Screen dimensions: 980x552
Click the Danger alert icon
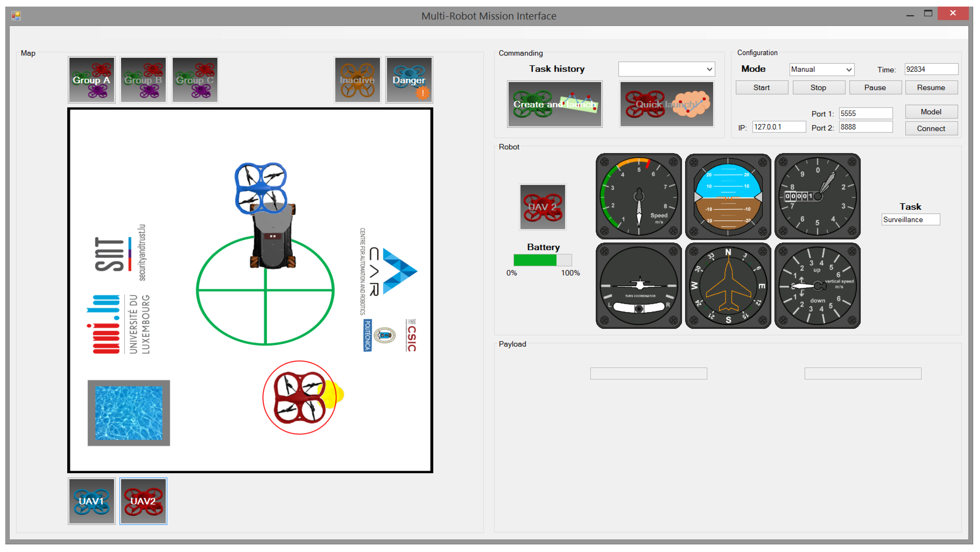pos(409,80)
